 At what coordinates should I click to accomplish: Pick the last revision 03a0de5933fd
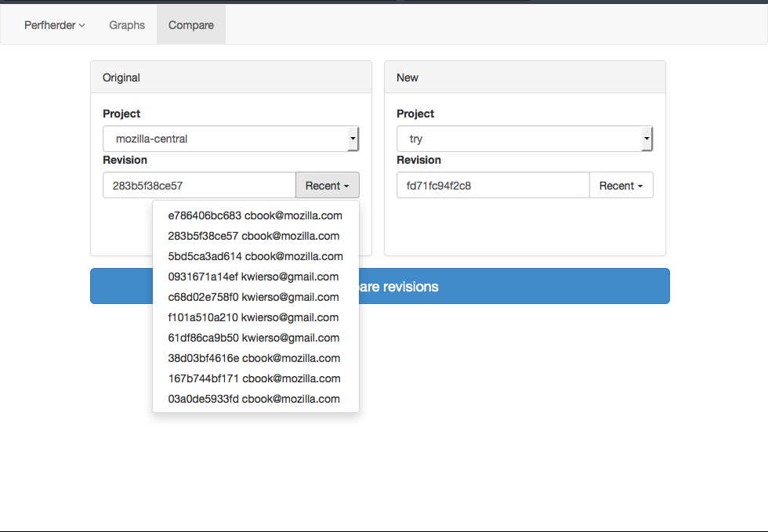[254, 399]
